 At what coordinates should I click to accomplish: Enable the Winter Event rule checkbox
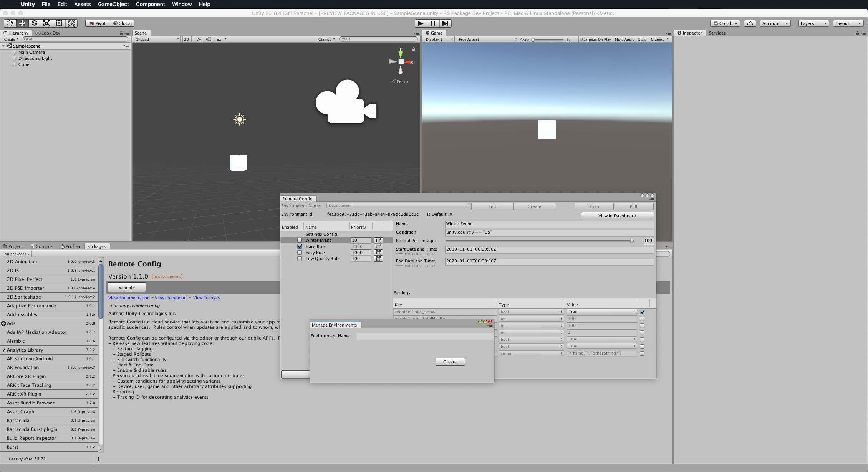tap(300, 240)
